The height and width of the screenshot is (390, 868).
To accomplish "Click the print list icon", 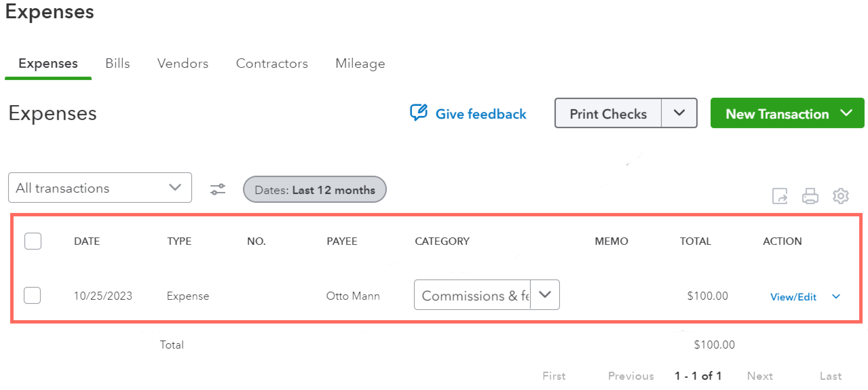I will coord(810,196).
